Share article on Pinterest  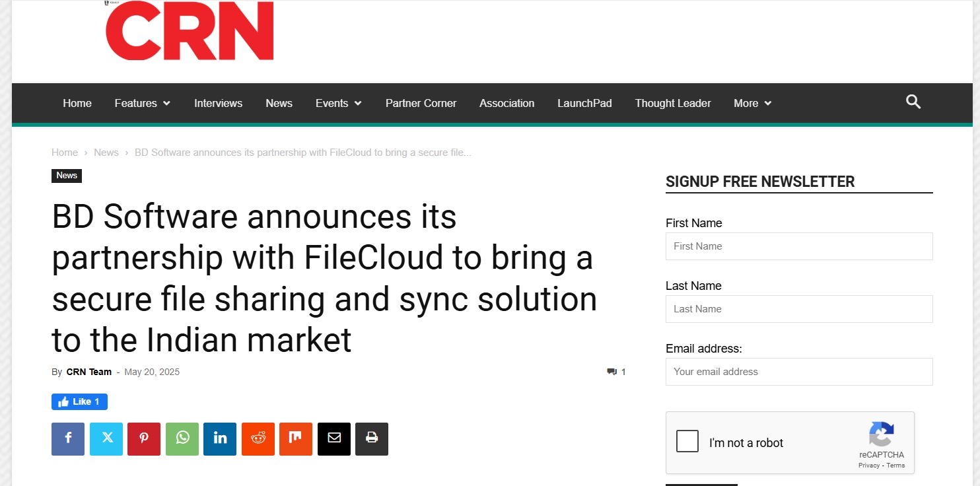pos(144,439)
